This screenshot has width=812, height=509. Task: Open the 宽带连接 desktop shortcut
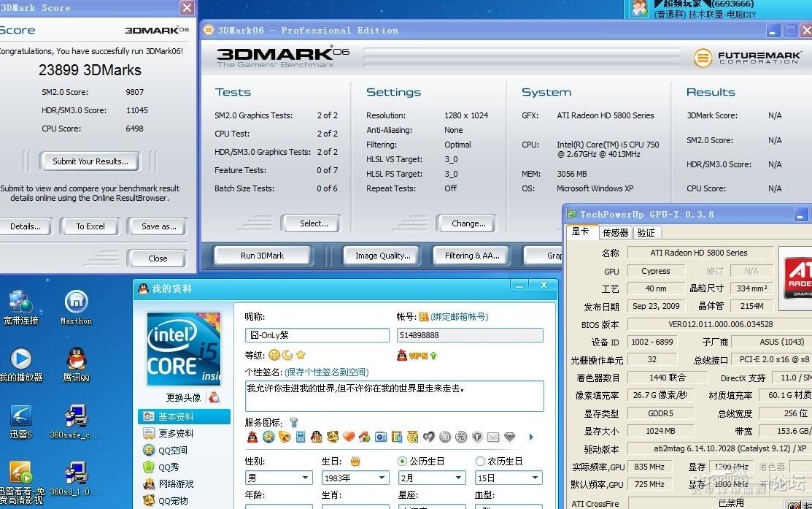(x=20, y=308)
